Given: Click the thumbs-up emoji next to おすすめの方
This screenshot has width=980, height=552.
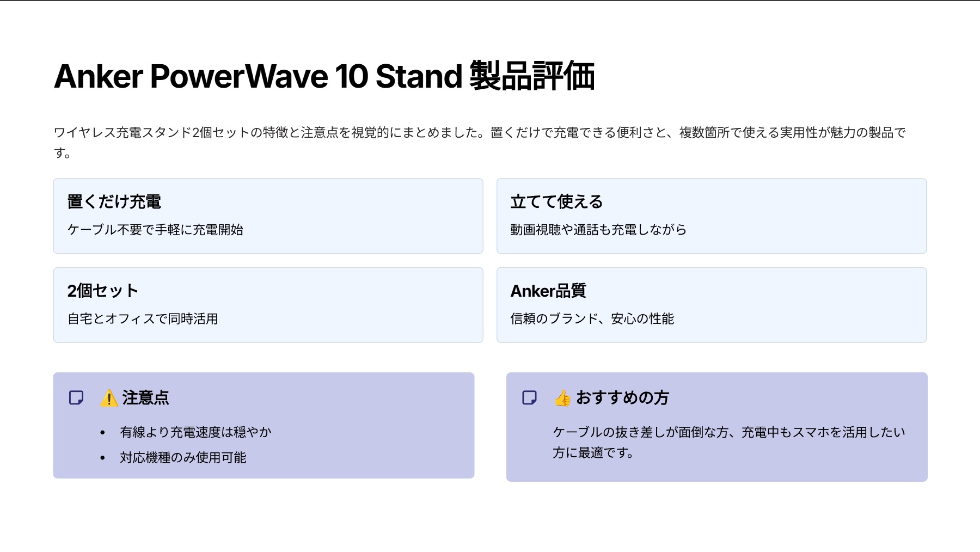Looking at the screenshot, I should (562, 399).
